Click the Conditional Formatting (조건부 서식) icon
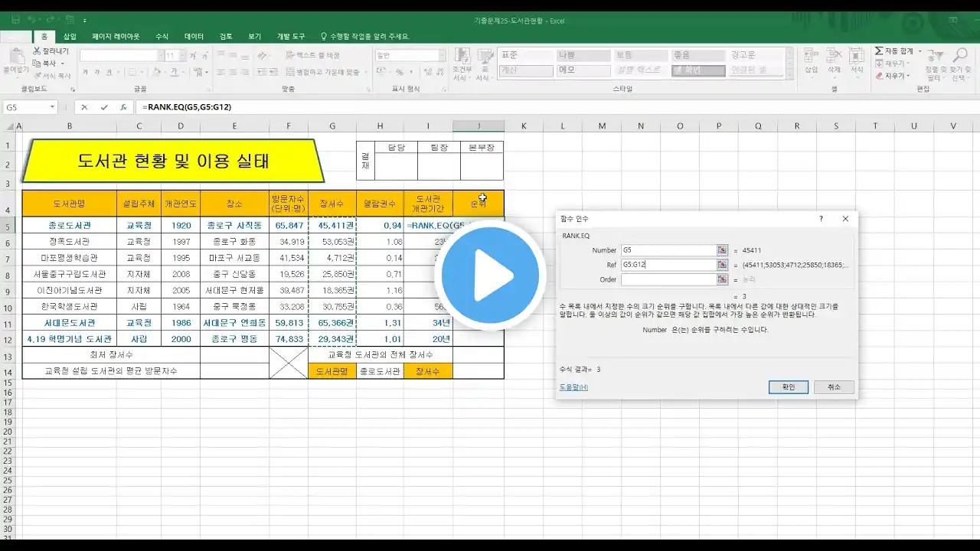The height and width of the screenshot is (551, 980). 462,56
